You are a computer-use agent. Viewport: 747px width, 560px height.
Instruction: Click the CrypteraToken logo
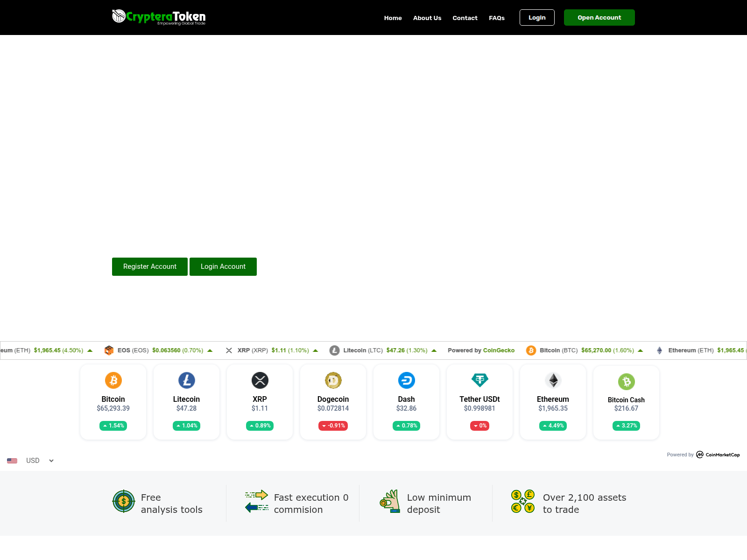click(x=159, y=17)
